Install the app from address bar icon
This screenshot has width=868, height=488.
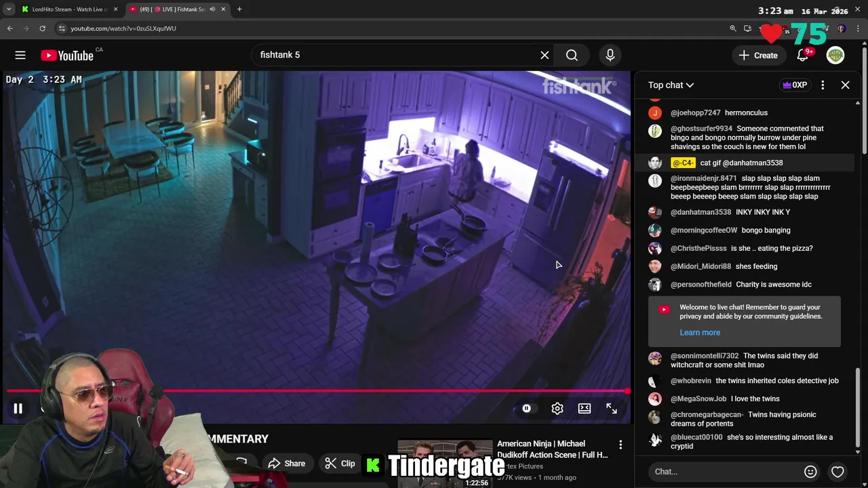(747, 28)
